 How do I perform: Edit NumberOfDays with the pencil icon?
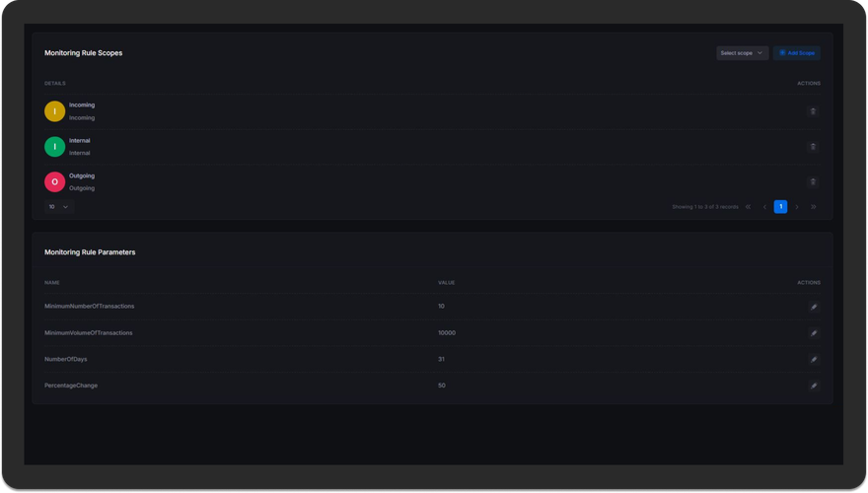click(813, 360)
